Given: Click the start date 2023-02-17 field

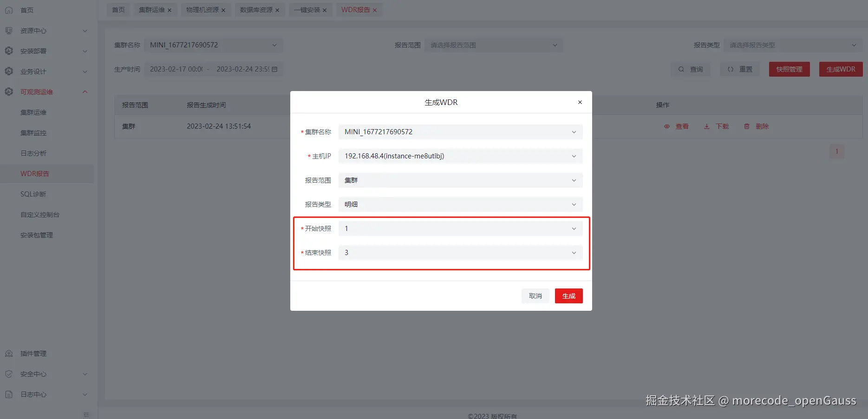Looking at the screenshot, I should coord(176,69).
